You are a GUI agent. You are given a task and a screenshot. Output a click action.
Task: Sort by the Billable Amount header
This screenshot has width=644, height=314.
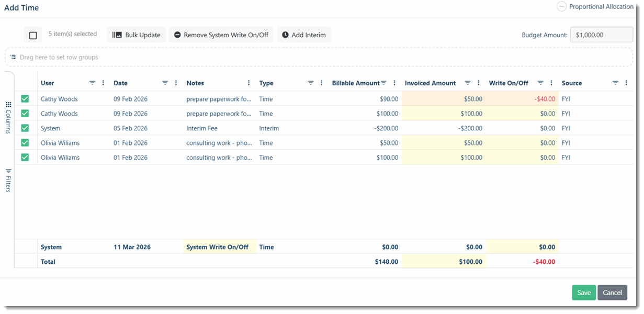[356, 83]
